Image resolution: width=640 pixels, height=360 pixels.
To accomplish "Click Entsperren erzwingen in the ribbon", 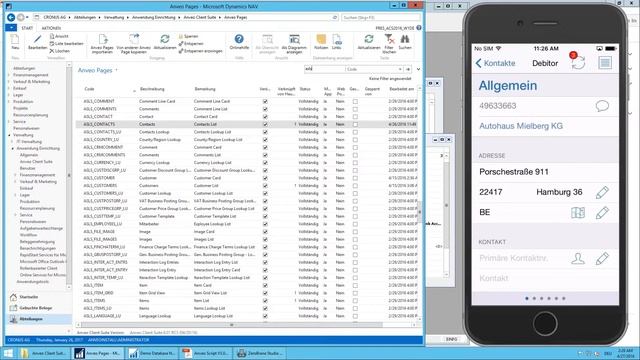I will click(200, 51).
